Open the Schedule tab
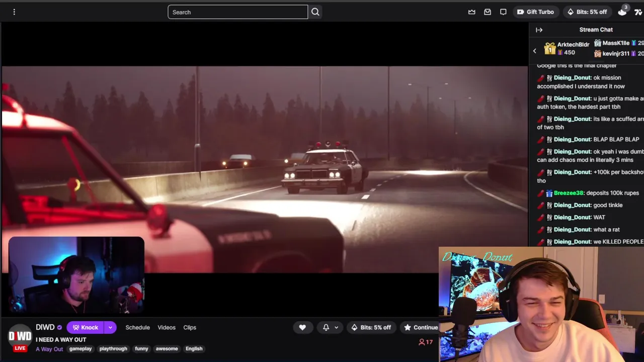The width and height of the screenshot is (644, 362). coord(137,327)
